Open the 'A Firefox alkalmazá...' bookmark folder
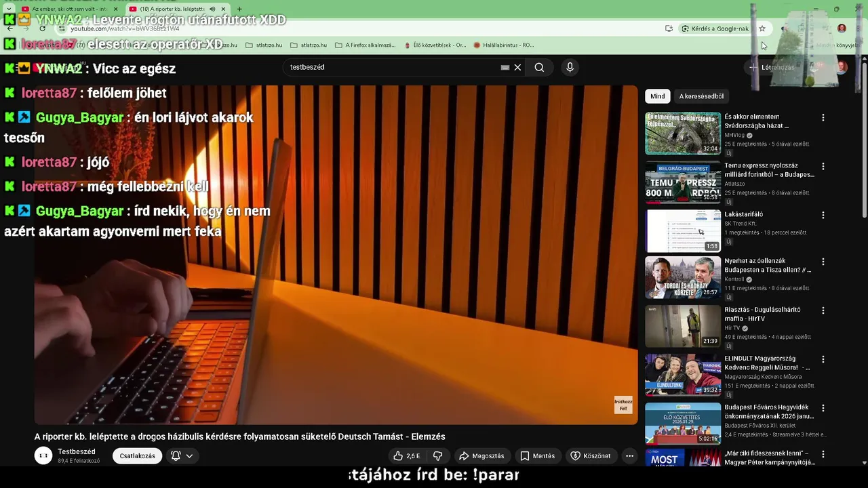This screenshot has height=488, width=868. [365, 45]
